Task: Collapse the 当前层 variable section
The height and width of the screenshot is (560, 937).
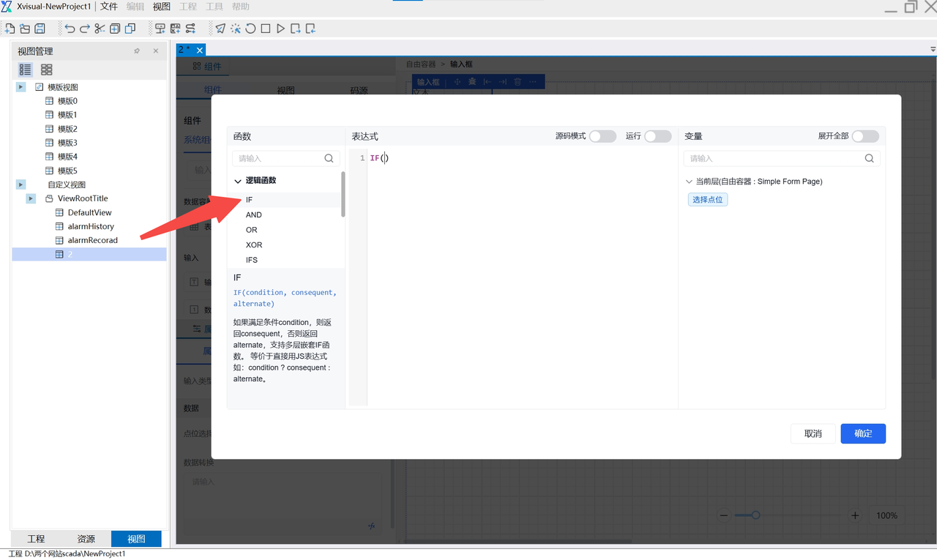Action: (689, 182)
